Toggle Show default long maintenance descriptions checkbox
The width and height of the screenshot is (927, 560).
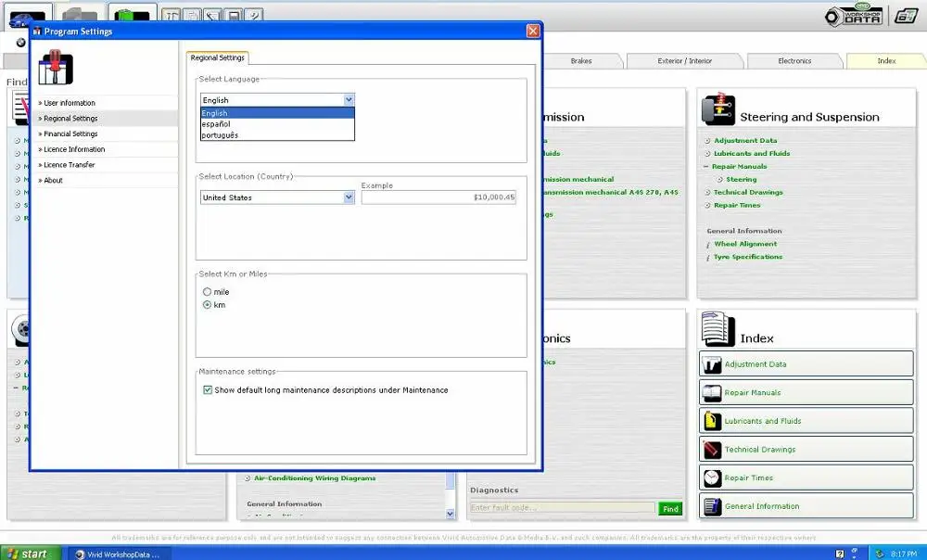(x=208, y=389)
